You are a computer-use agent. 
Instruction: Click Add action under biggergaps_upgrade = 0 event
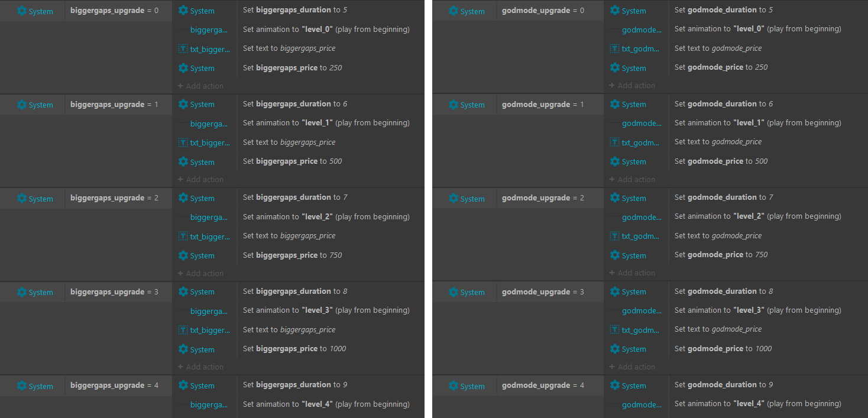(x=200, y=86)
